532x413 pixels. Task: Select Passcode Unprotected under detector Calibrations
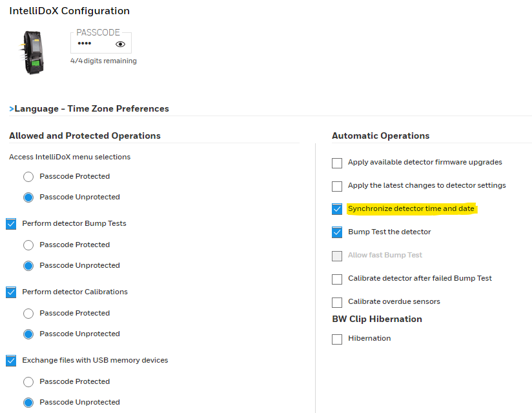pos(28,334)
